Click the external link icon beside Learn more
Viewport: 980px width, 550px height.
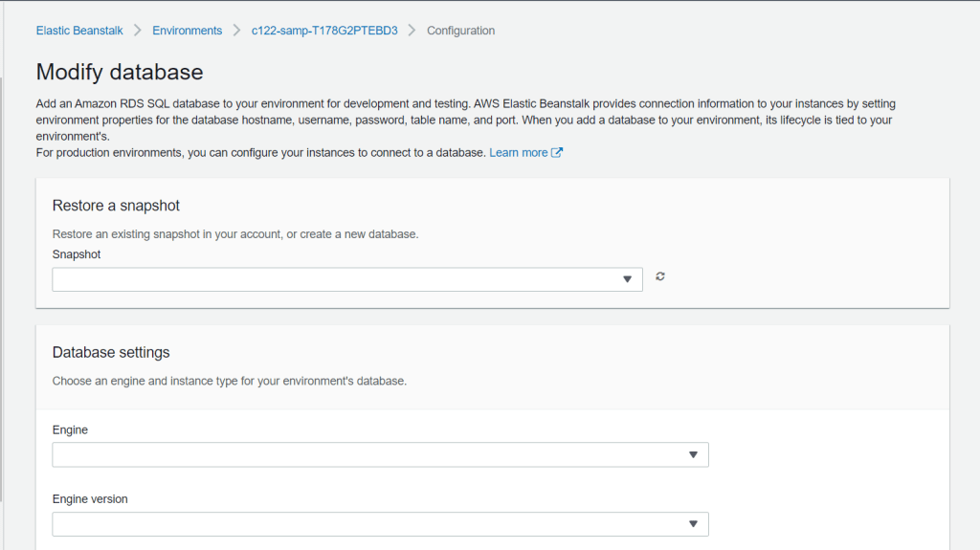tap(557, 153)
